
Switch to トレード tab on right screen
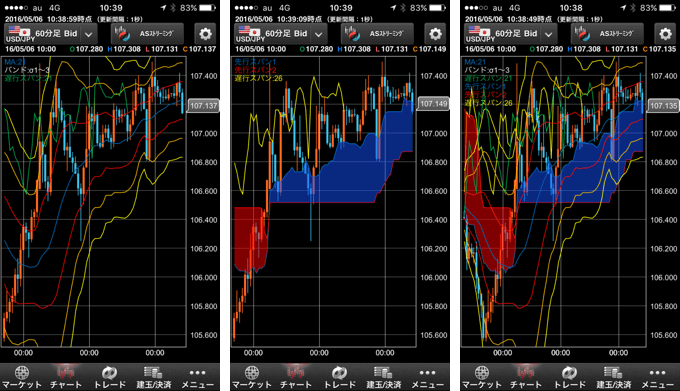pyautogui.click(x=569, y=377)
